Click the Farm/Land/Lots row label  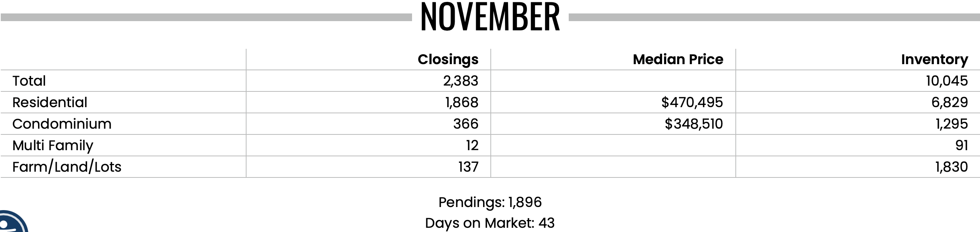(67, 167)
